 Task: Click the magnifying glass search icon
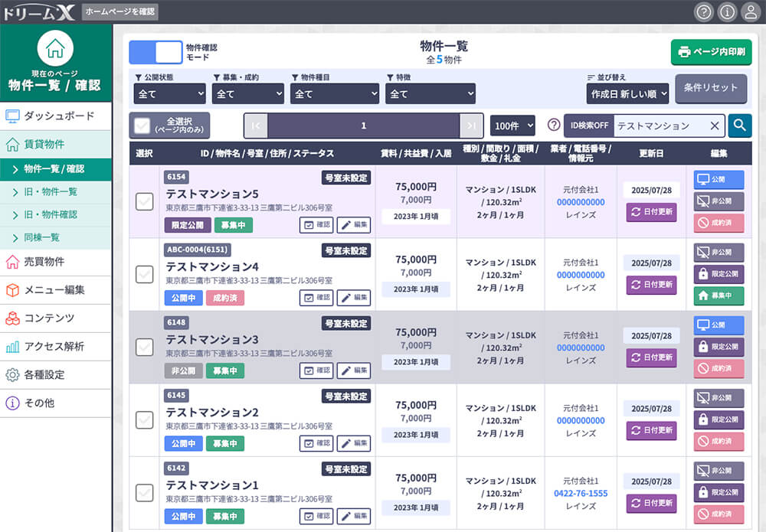[x=739, y=126]
